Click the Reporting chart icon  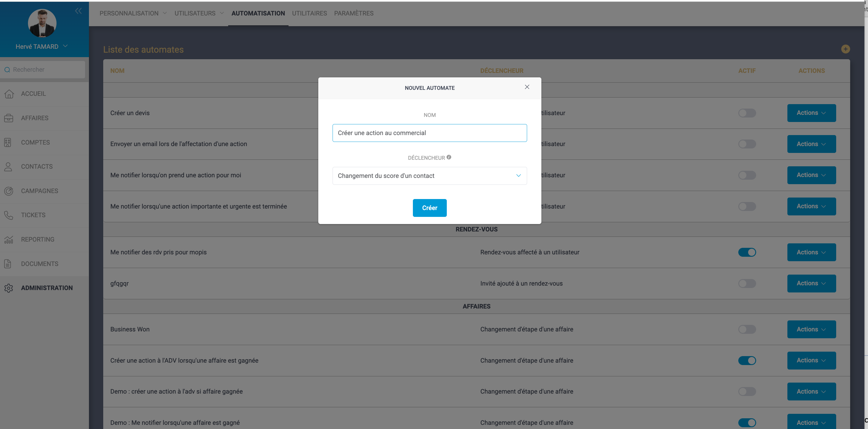[9, 239]
